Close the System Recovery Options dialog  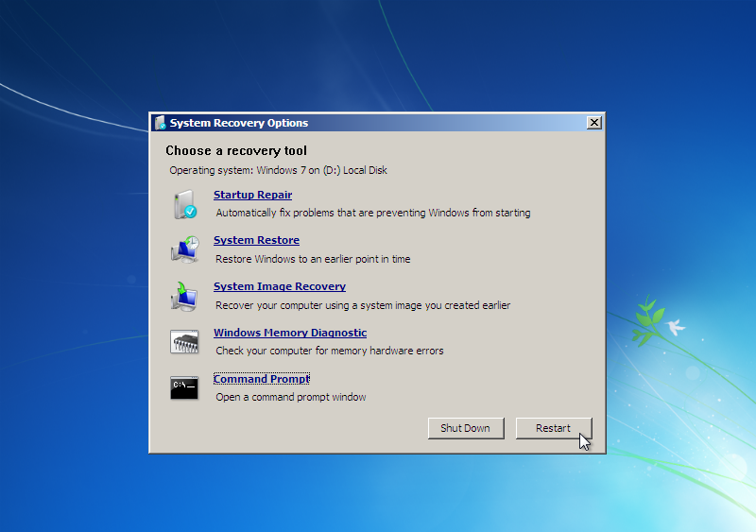pyautogui.click(x=594, y=123)
